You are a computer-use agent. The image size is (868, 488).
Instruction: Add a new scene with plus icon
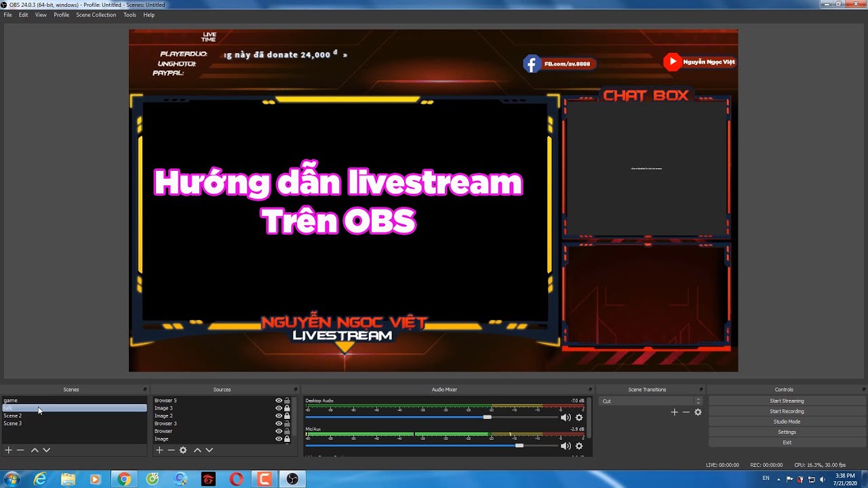pos(8,450)
